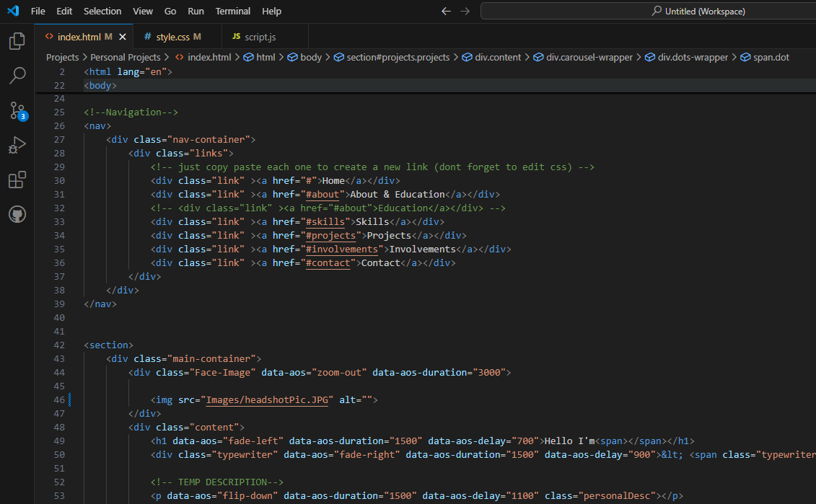Close the index.html tab
The image size is (816, 504).
(123, 37)
